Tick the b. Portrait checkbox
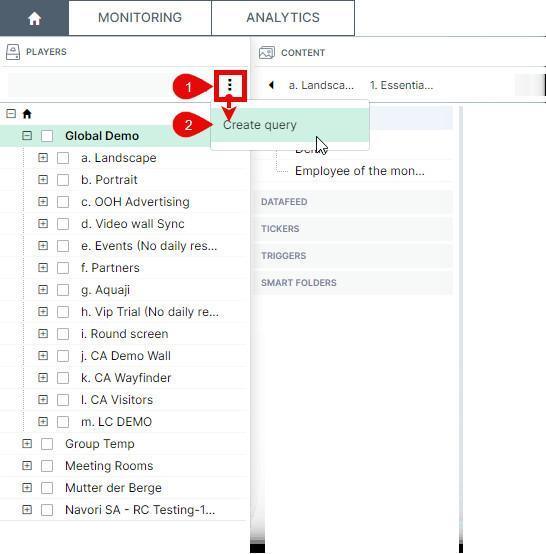This screenshot has width=546, height=554. tap(63, 180)
